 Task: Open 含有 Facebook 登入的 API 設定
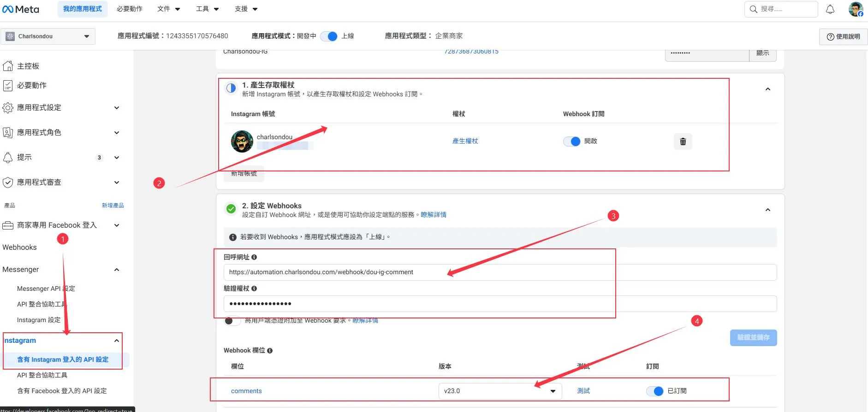click(x=62, y=391)
